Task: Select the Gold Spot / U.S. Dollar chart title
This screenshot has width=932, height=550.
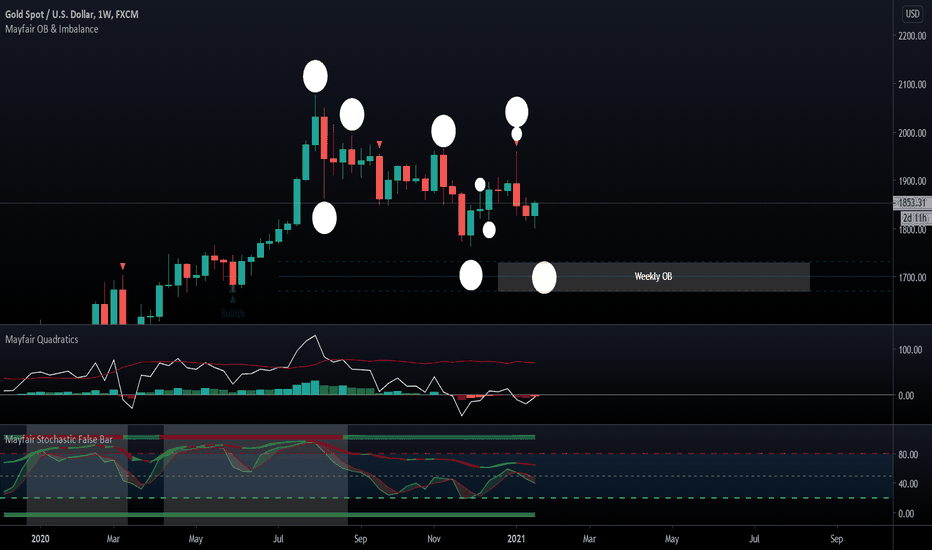Action: (72, 14)
